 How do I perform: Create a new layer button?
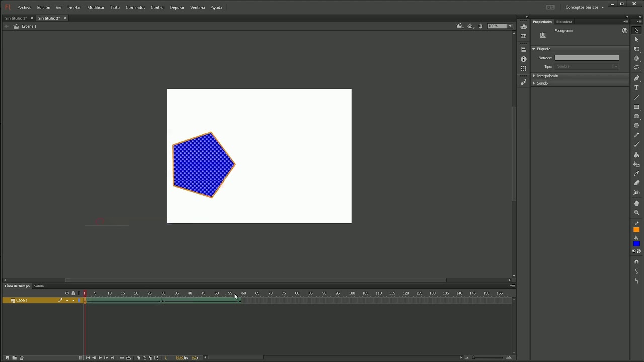click(x=7, y=358)
